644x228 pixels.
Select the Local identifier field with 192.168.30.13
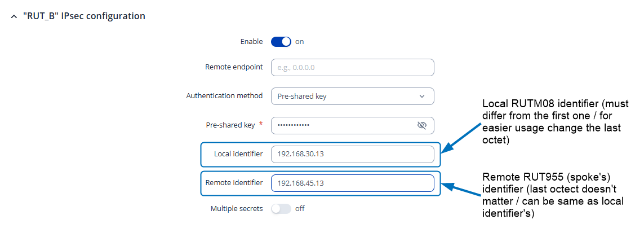(352, 154)
